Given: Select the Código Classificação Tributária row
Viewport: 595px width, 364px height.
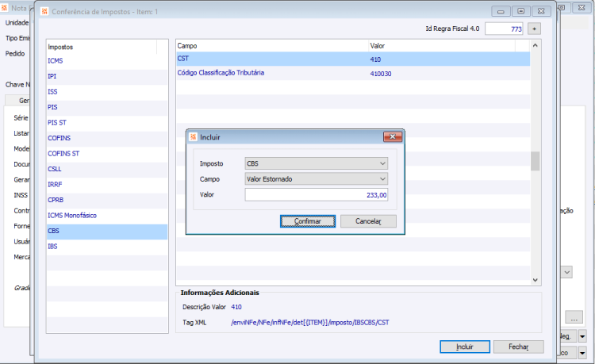Looking at the screenshot, I should pyautogui.click(x=353, y=73).
